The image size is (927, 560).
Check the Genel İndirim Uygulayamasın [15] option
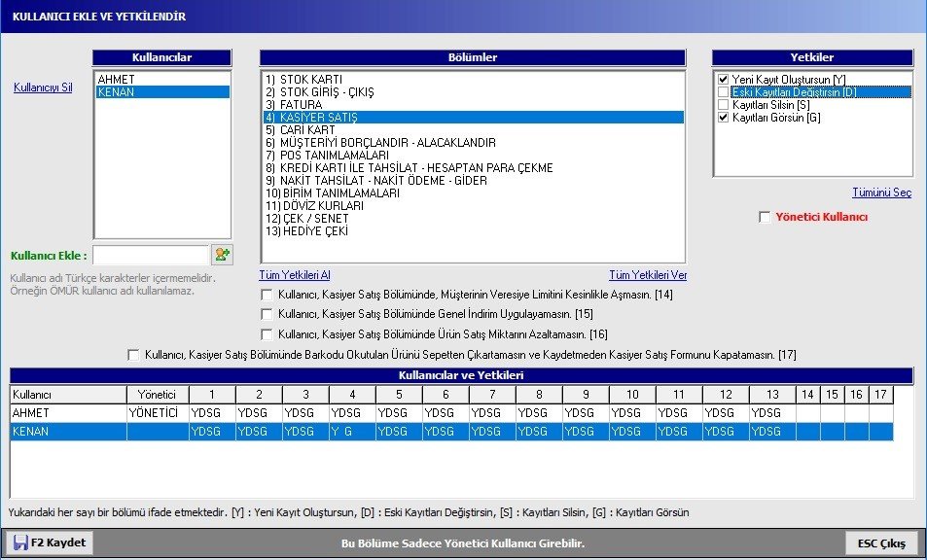[267, 314]
